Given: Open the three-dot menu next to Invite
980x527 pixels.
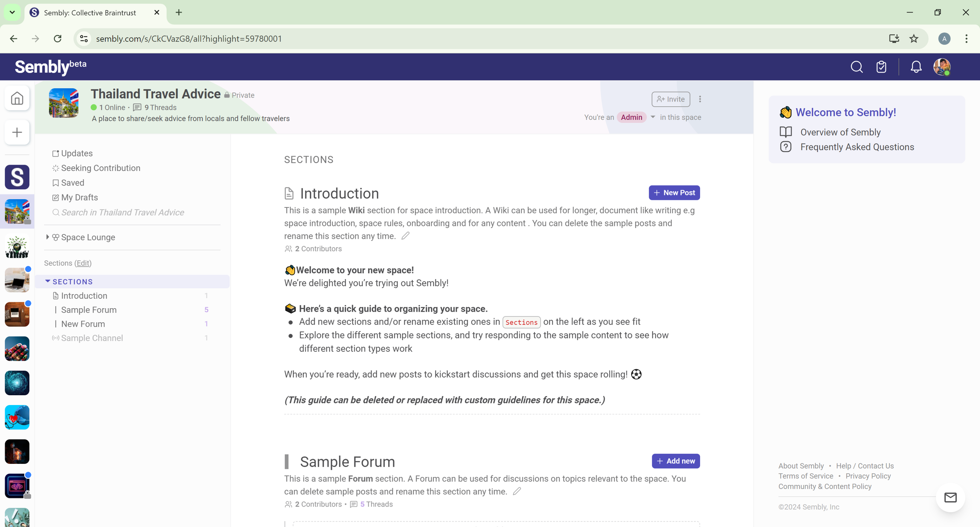Looking at the screenshot, I should pos(700,99).
